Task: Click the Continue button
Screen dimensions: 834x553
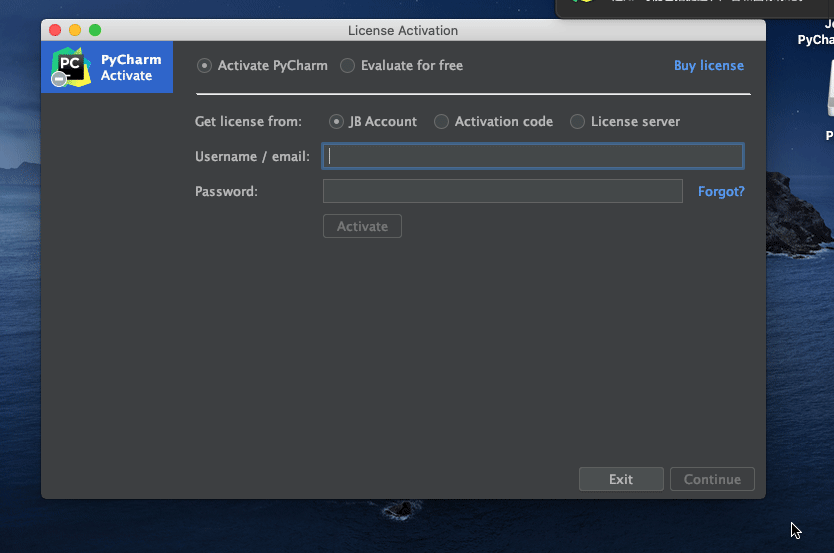Action: [712, 479]
